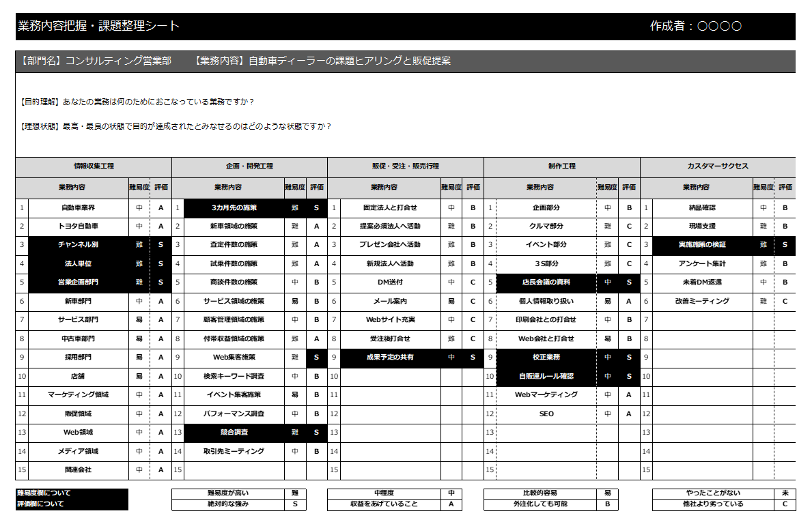Click the 実施施策の検証 cell
This screenshot has height=522, width=812.
click(702, 244)
